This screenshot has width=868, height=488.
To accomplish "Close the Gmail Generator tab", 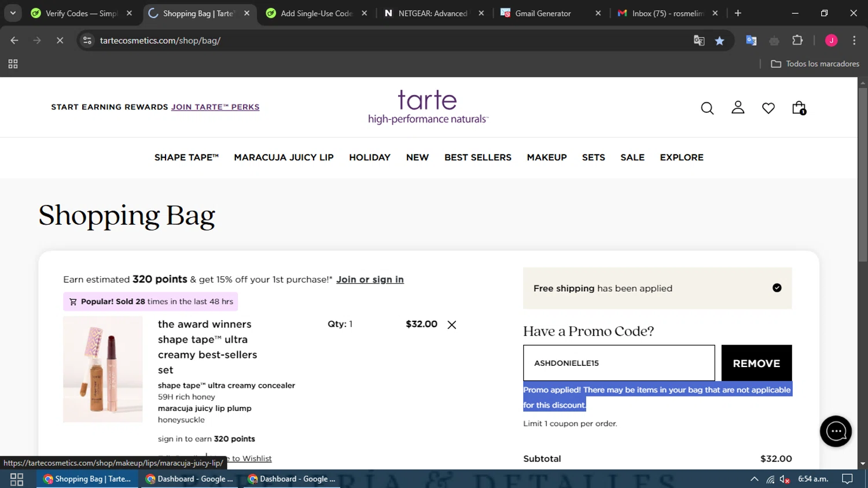I will (x=598, y=13).
